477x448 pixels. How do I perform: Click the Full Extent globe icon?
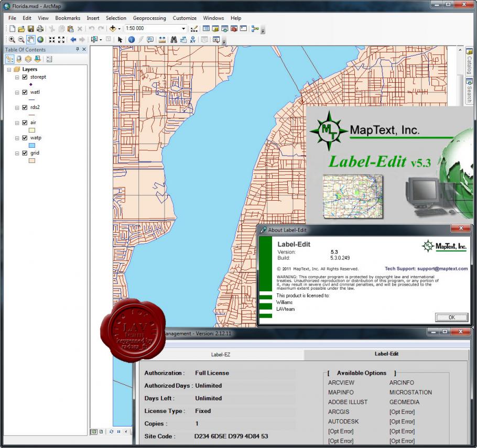(40, 39)
